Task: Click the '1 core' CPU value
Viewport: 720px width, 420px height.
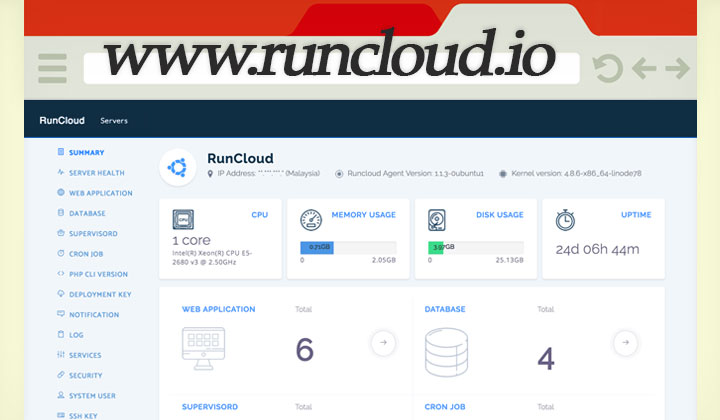Action: tap(191, 241)
